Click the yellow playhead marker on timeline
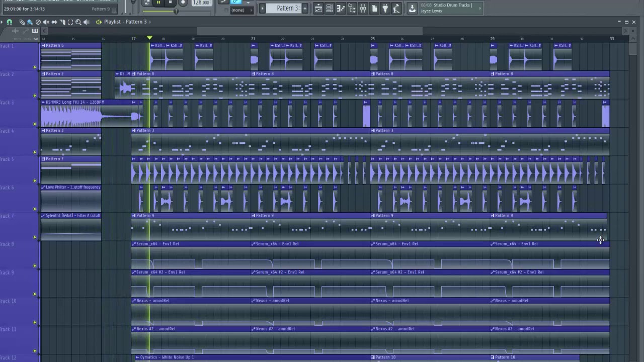The width and height of the screenshot is (644, 362). (149, 38)
